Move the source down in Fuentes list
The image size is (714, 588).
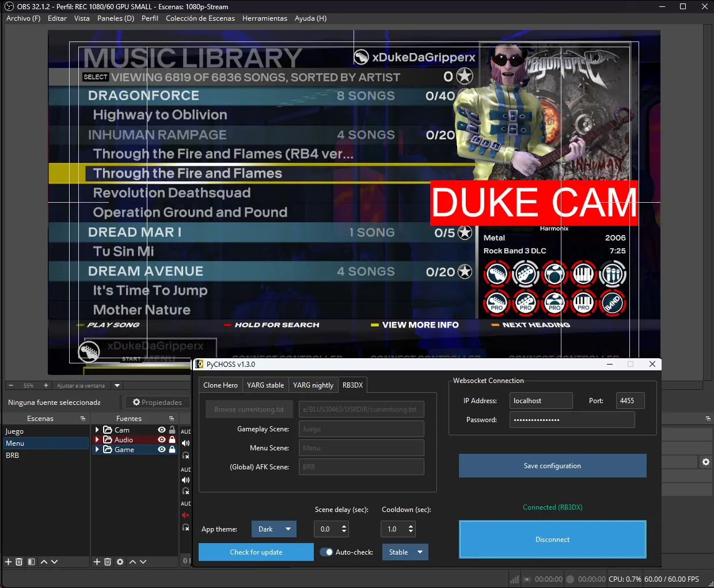coord(143,562)
